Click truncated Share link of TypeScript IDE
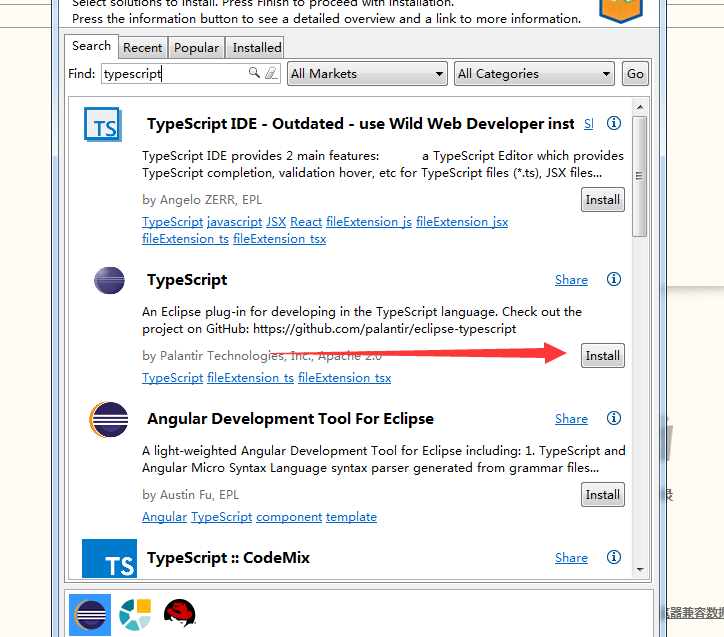The image size is (724, 637). pos(589,124)
